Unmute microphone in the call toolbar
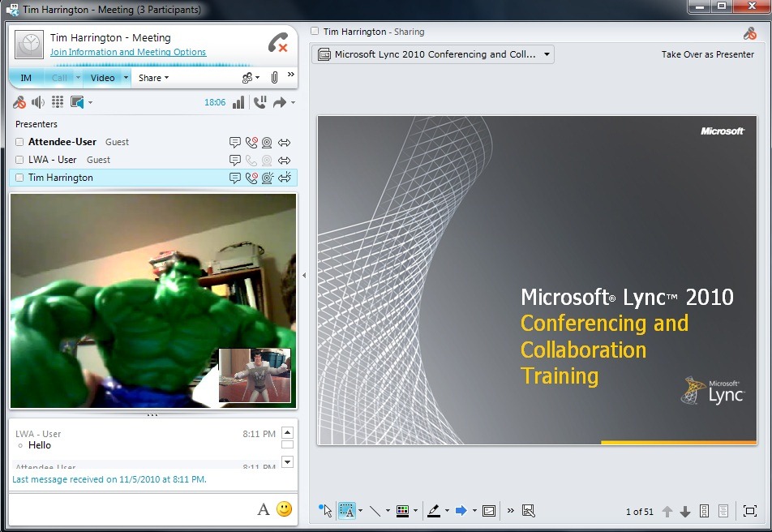This screenshot has height=532, width=772. tap(19, 102)
